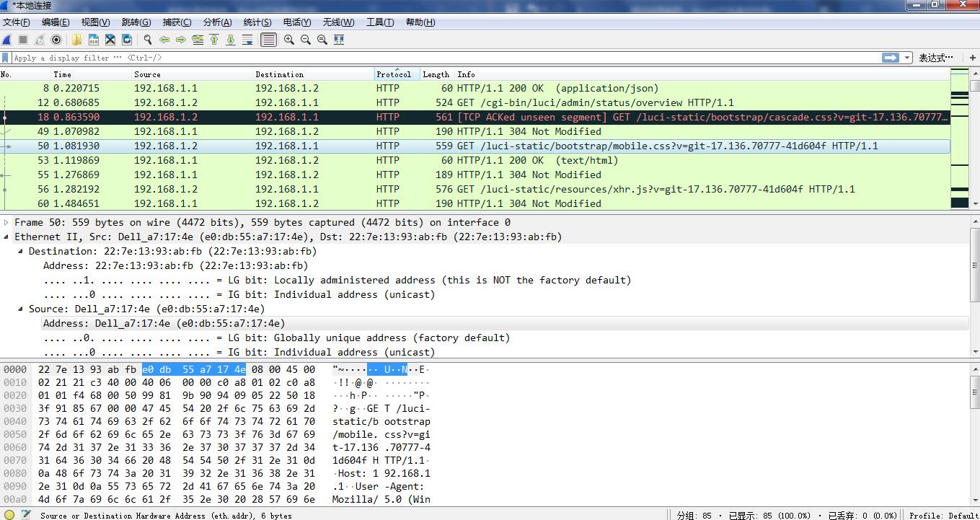Open a capture file with folder icon

coord(76,40)
